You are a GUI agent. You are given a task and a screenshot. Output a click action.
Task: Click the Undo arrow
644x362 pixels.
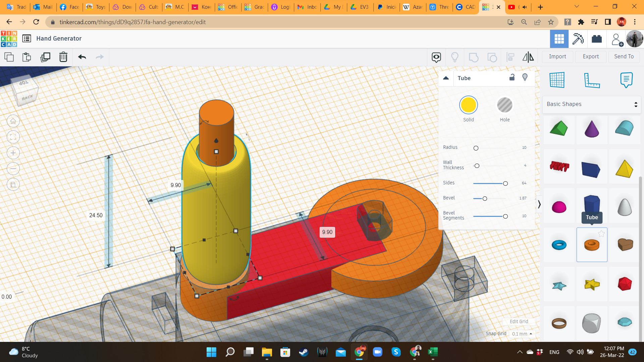click(x=82, y=57)
